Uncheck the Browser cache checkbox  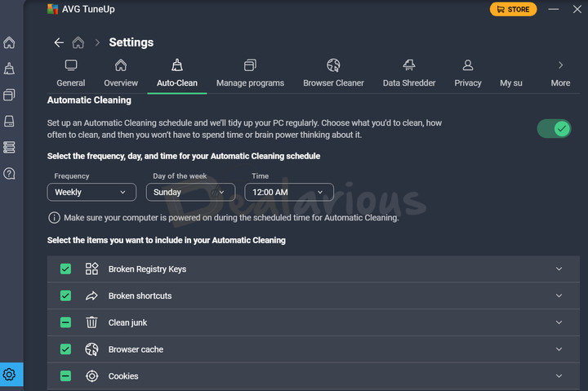click(65, 349)
